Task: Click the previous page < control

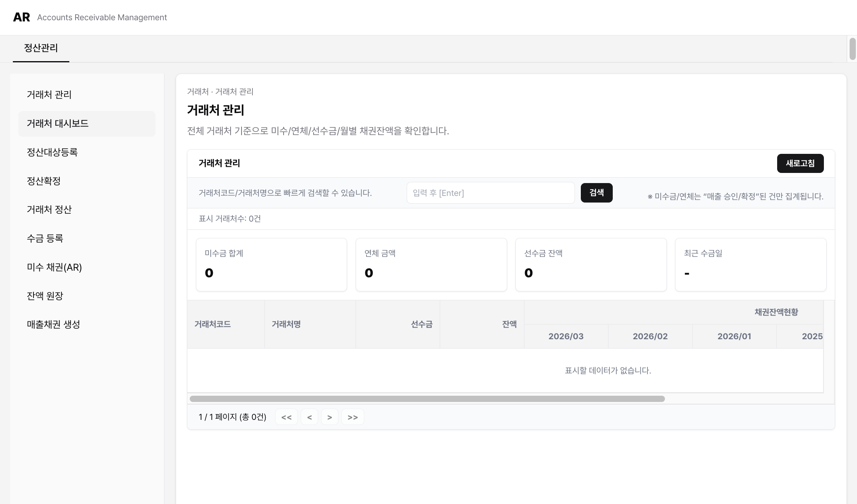Action: (x=310, y=417)
